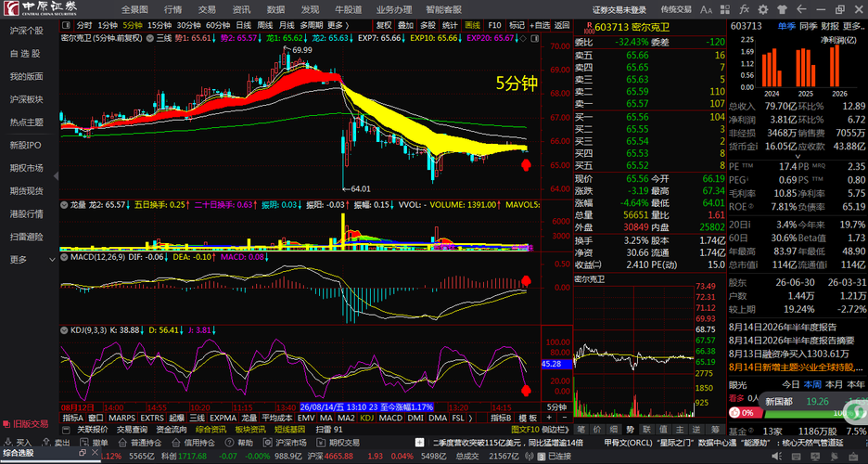
Task: Toggle the 势 panel button below mini chart
Action: click(x=630, y=429)
